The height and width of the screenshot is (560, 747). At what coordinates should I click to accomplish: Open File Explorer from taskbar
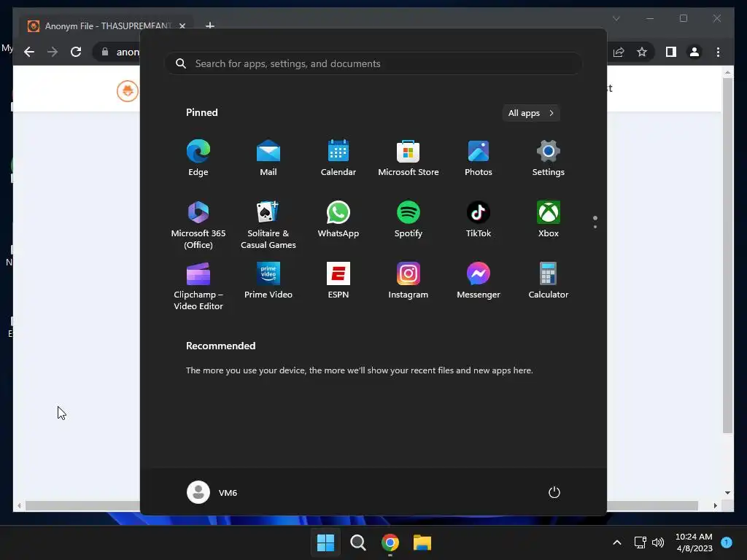tap(422, 542)
